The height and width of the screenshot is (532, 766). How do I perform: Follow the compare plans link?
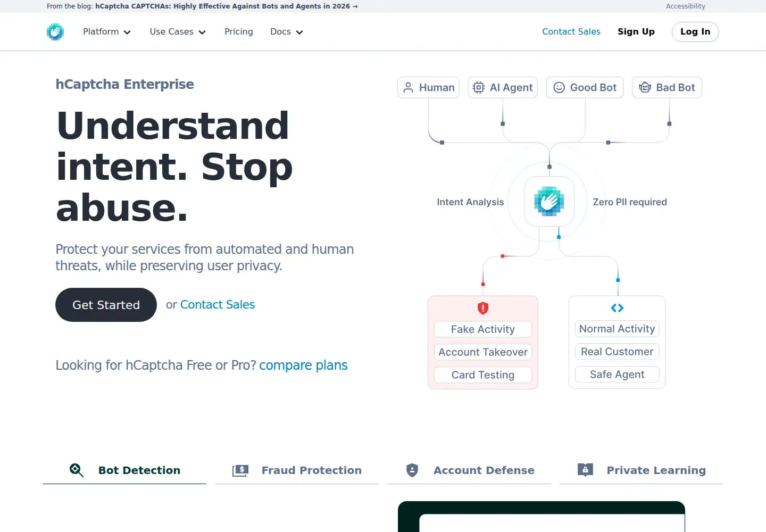point(303,365)
